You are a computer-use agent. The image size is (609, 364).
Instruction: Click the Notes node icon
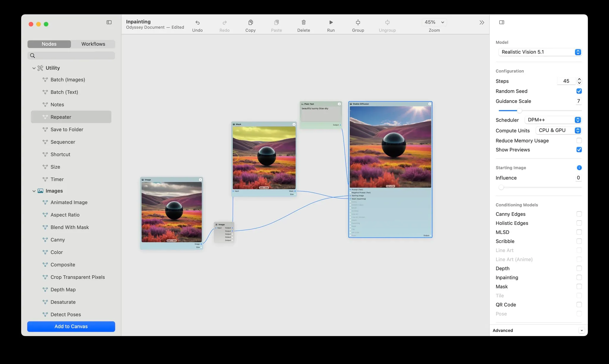pyautogui.click(x=45, y=105)
